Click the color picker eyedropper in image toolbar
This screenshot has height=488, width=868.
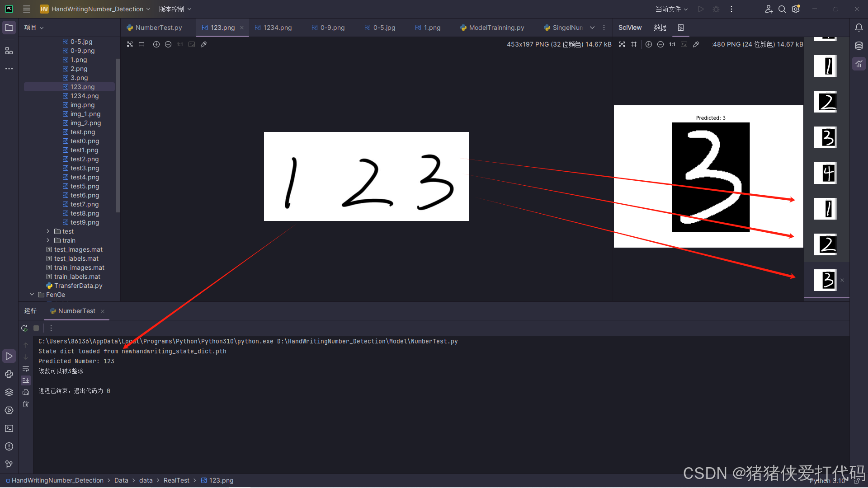click(x=204, y=44)
